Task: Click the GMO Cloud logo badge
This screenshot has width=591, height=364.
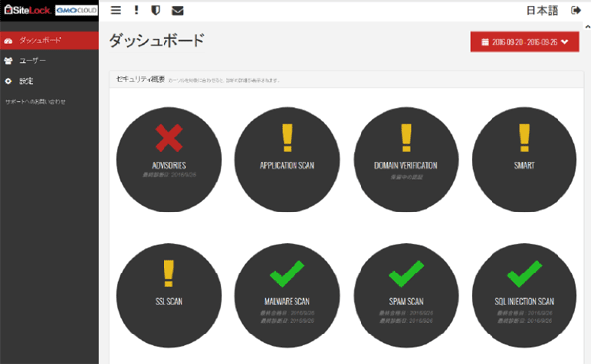Action: [76, 10]
